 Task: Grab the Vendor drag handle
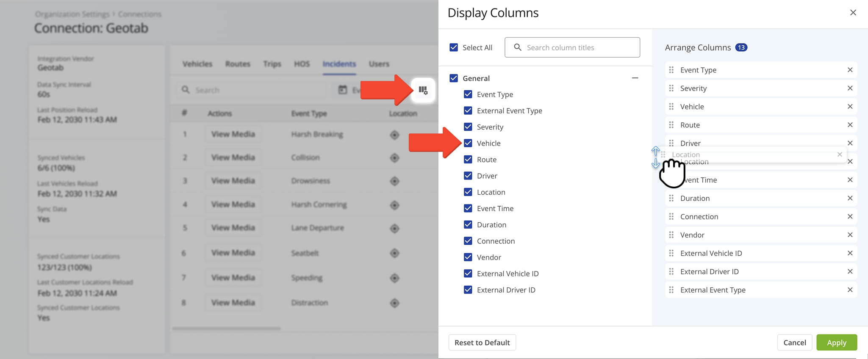(x=671, y=235)
